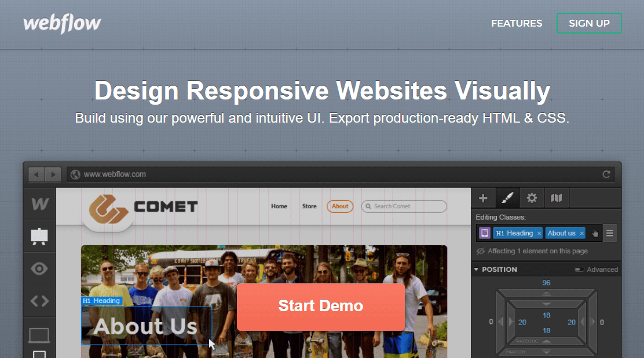Click the top margin value 96

(546, 283)
